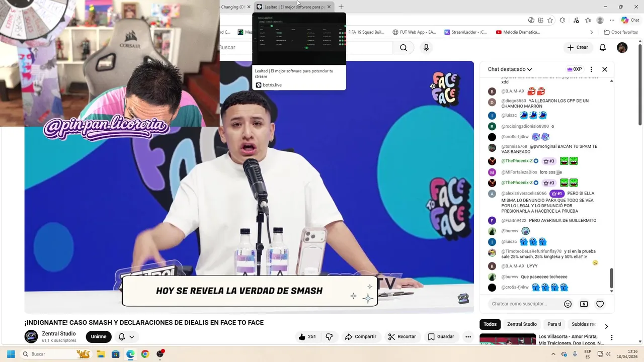644x362 pixels.
Task: Click the Windows taskbar Buscar box
Action: click(55, 354)
